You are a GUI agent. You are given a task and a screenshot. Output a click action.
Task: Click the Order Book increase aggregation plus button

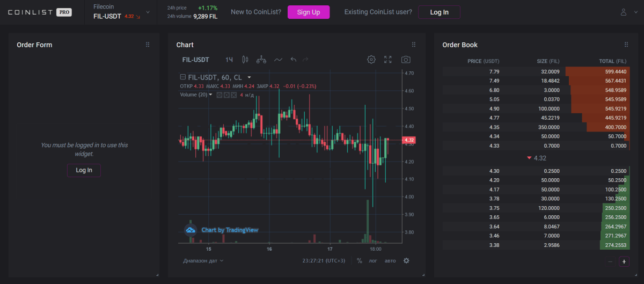pyautogui.click(x=624, y=262)
